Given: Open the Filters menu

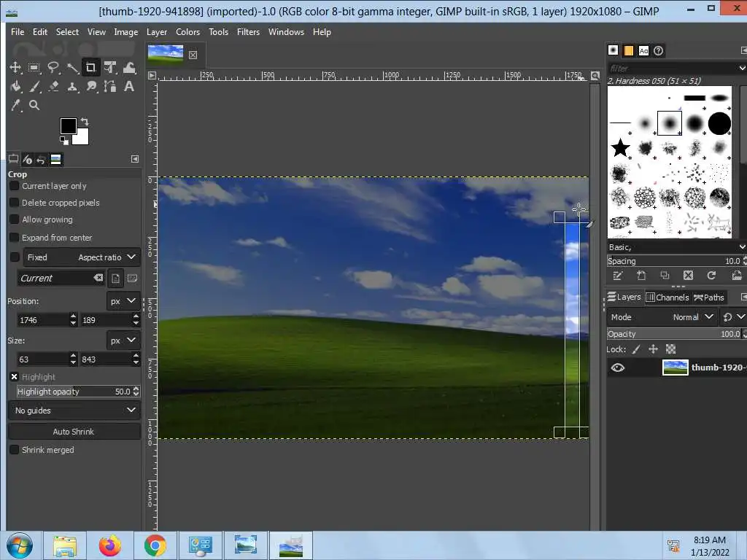Looking at the screenshot, I should [248, 32].
